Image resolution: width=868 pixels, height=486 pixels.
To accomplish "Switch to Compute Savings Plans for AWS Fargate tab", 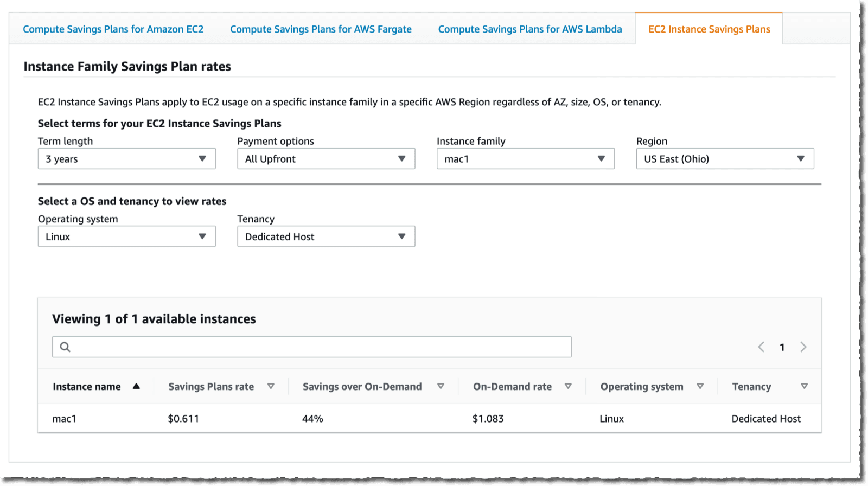I will pos(321,29).
